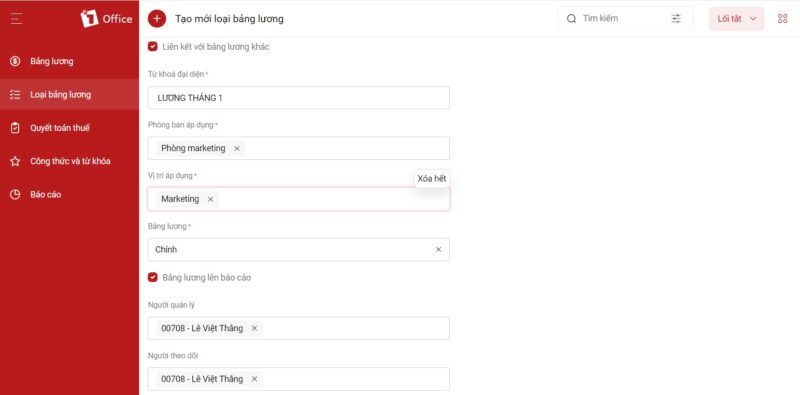The image size is (800, 395).
Task: Remove the Marketing position tag
Action: (x=210, y=199)
